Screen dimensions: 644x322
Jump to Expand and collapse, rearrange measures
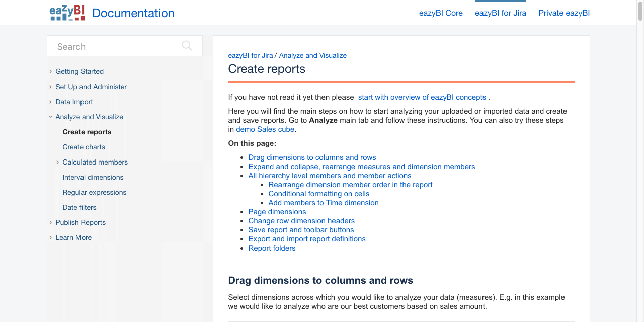(x=362, y=167)
